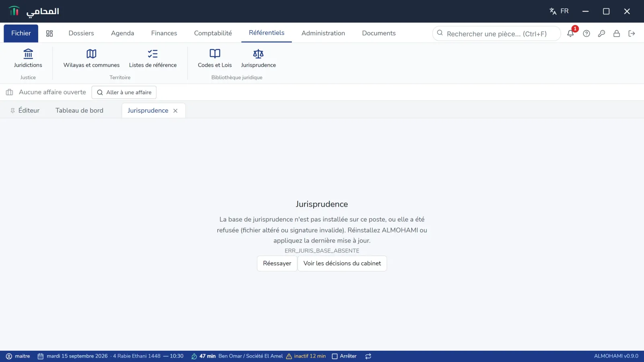Screen dimensions: 644x362
Task: Switch to the Agenda ribbon tab
Action: click(122, 33)
